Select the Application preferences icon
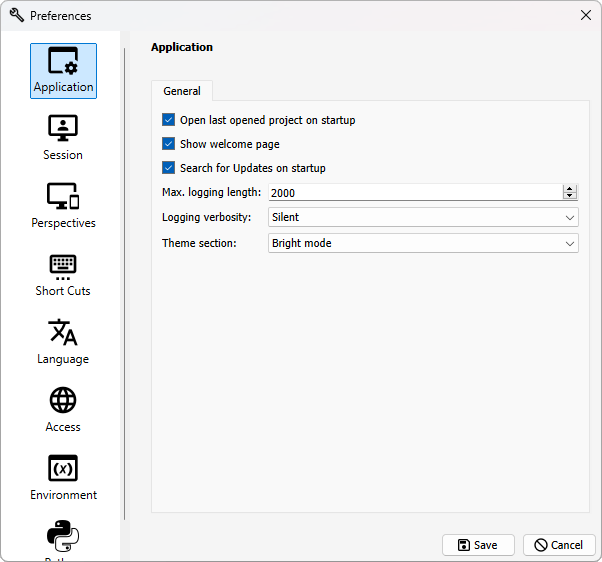The image size is (602, 562). (x=63, y=71)
